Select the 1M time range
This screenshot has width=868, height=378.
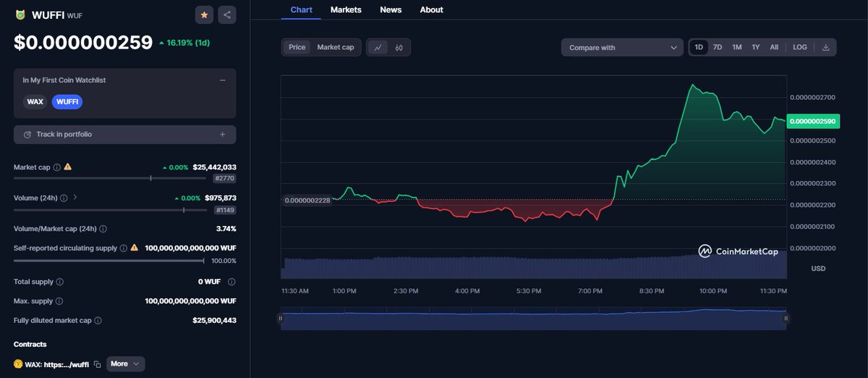737,47
